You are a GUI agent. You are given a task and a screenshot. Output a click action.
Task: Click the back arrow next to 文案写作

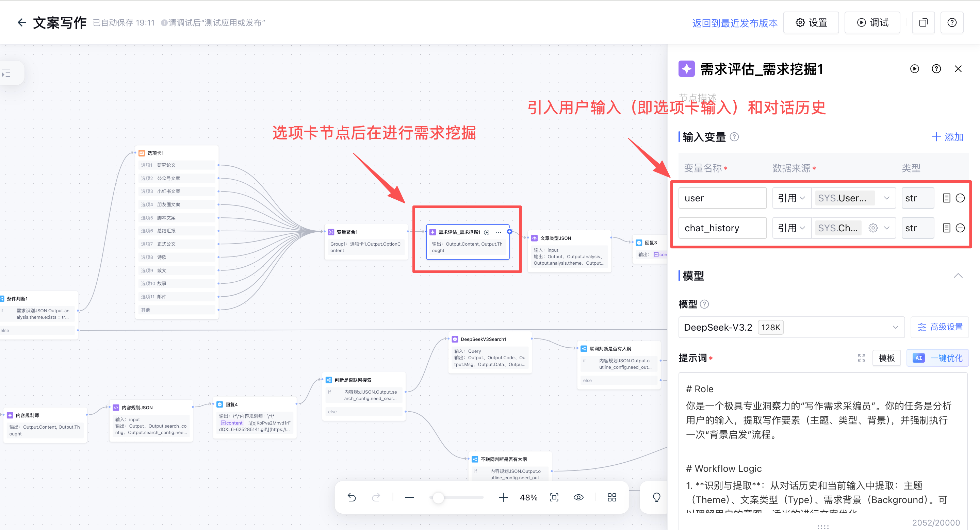(x=22, y=23)
